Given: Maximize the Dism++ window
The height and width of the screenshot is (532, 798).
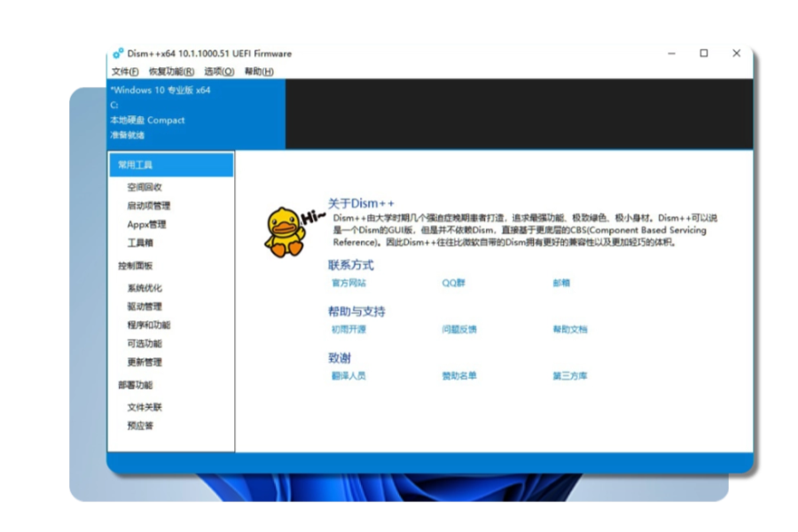Looking at the screenshot, I should (x=704, y=53).
